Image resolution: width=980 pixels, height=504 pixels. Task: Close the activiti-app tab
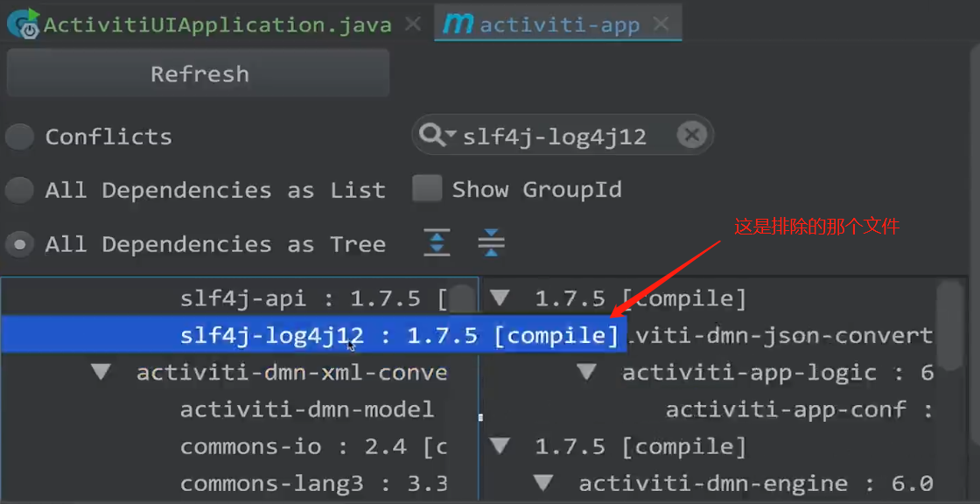(x=661, y=24)
